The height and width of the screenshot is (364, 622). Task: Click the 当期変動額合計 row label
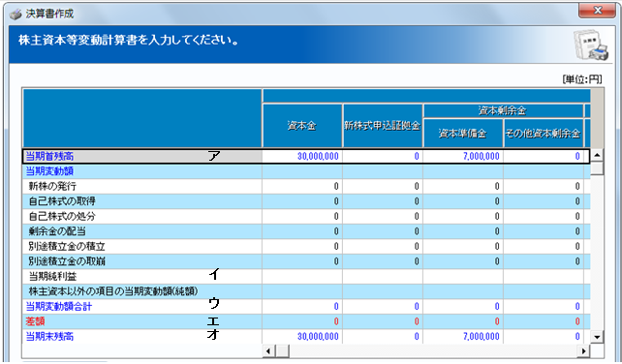[142, 307]
